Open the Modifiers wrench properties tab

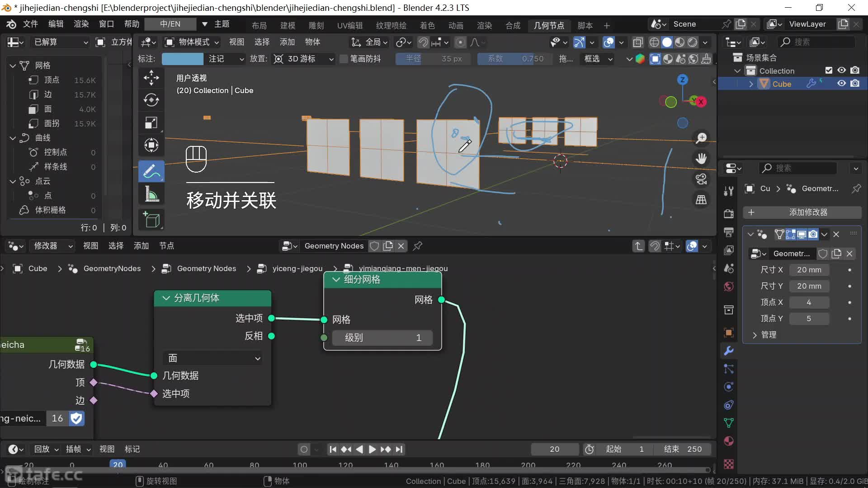tap(728, 351)
